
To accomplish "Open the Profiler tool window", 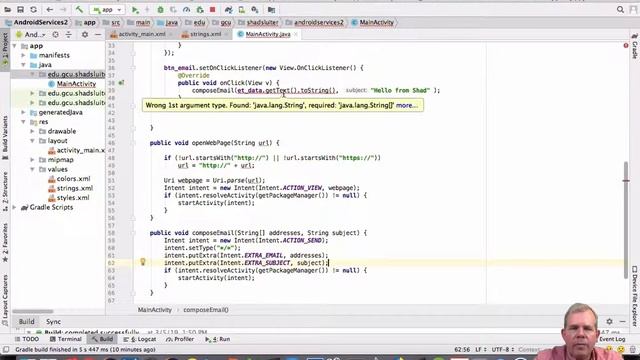I will point(180,339).
